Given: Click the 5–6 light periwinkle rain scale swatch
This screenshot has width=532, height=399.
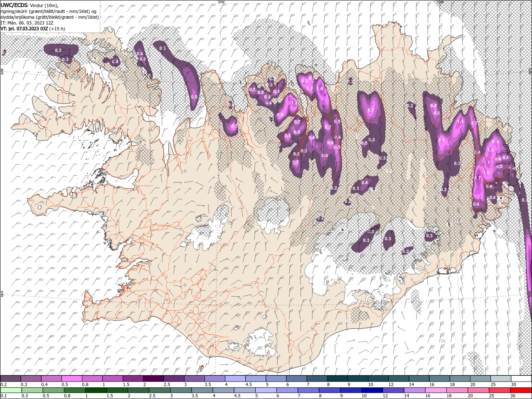Looking at the screenshot, I should point(266,390).
